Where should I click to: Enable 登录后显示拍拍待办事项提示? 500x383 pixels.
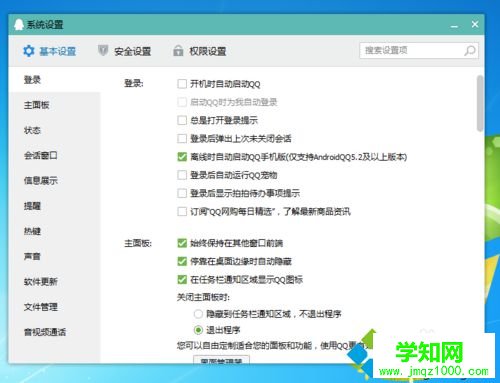point(182,193)
